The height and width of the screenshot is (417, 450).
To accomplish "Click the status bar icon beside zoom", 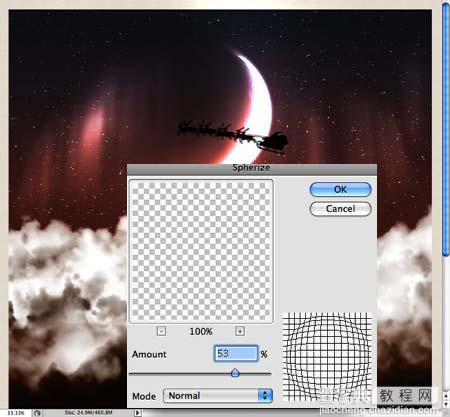I will pyautogui.click(x=37, y=413).
